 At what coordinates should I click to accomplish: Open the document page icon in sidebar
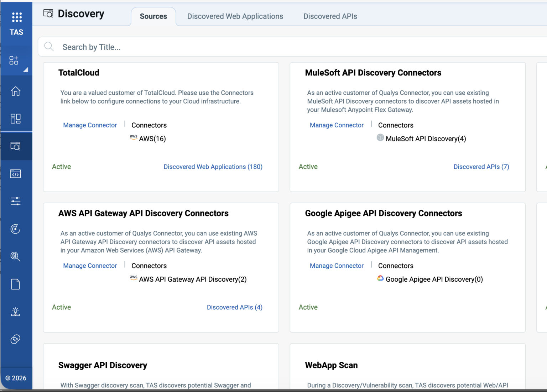(16, 284)
